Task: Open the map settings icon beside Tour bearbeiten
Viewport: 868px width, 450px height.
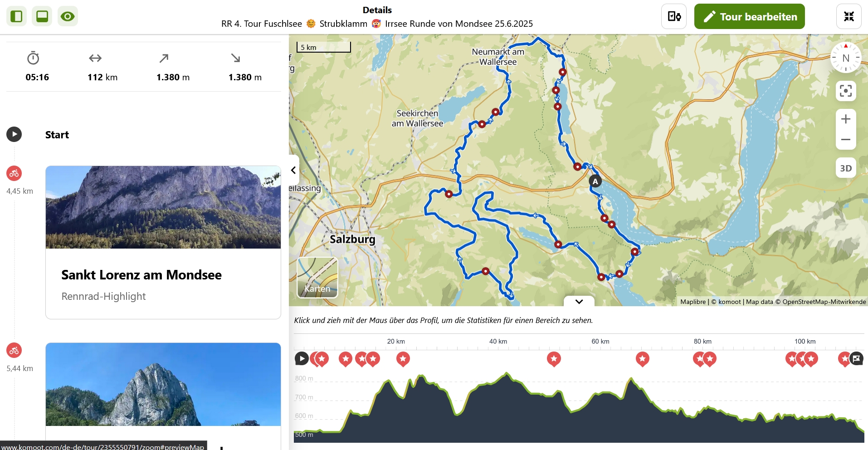Action: [673, 16]
